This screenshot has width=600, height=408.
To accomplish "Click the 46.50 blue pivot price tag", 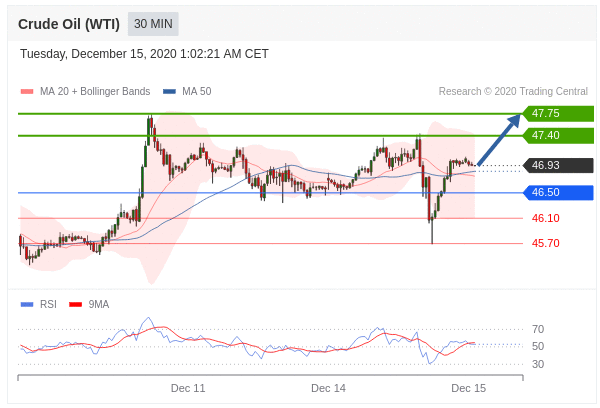I will coord(558,193).
